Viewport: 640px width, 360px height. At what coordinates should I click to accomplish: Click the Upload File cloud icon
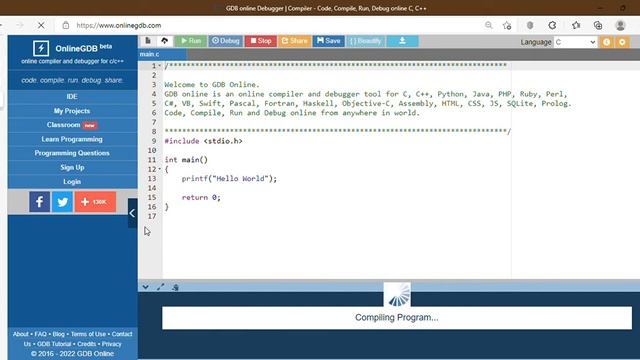click(164, 41)
